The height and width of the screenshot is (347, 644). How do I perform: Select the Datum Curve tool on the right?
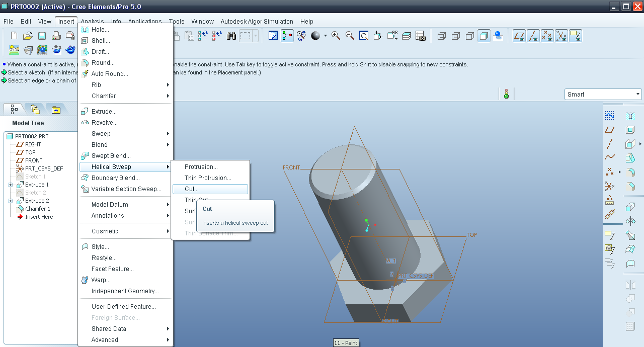(x=610, y=157)
